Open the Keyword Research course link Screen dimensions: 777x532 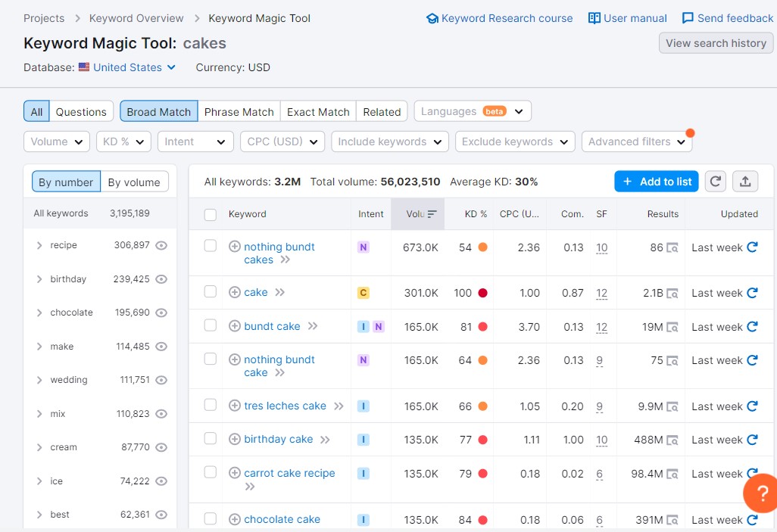click(x=500, y=18)
